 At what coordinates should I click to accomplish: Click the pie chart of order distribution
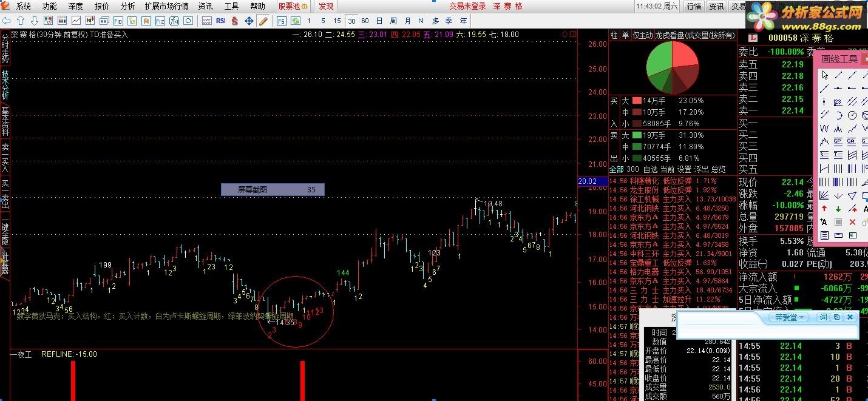673,67
